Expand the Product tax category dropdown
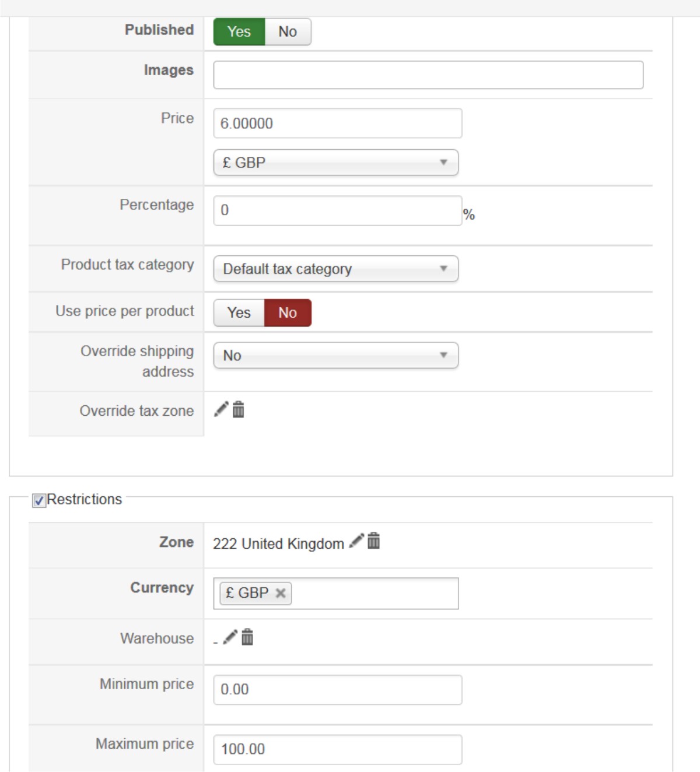This screenshot has width=700, height=772. tap(335, 269)
